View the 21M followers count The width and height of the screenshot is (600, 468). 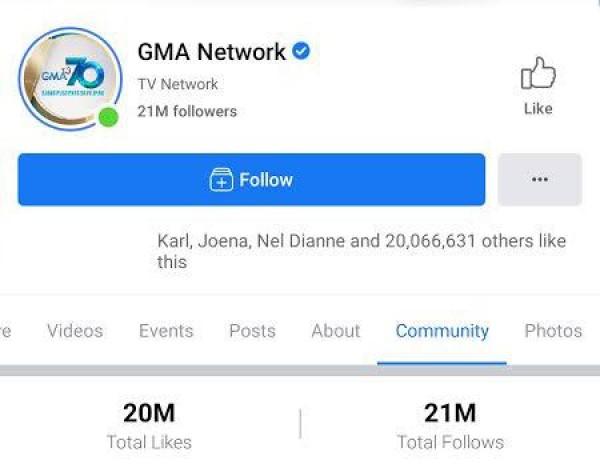coord(187,111)
